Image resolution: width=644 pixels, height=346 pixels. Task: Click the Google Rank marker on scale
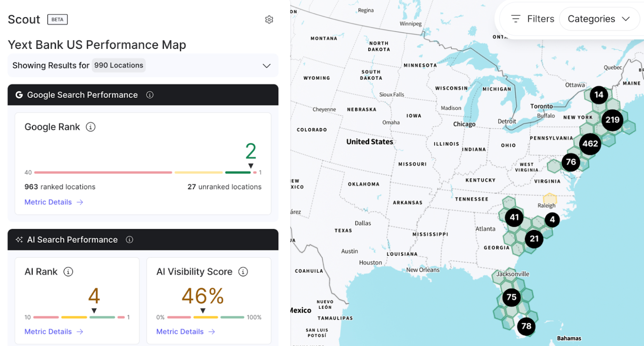(251, 166)
